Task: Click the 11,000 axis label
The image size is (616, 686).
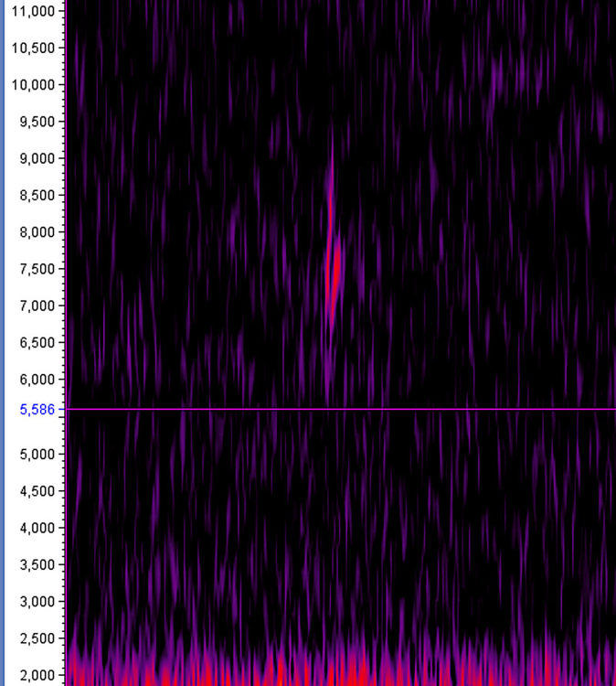Action: [33, 10]
